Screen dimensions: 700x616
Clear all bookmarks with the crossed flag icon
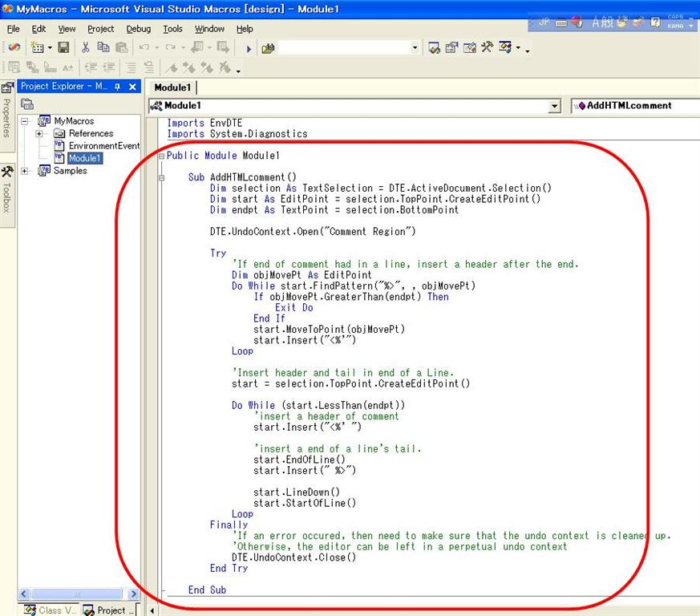point(225,67)
